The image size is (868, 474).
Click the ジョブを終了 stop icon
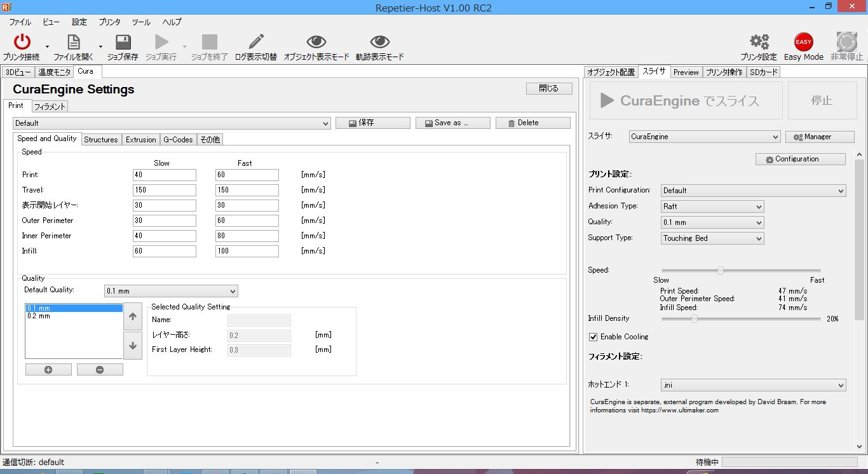(x=210, y=42)
